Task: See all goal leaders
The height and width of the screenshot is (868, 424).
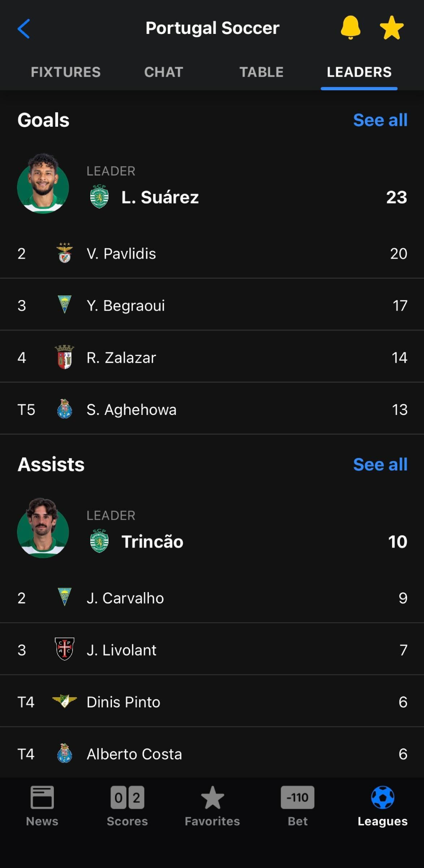Action: 380,120
